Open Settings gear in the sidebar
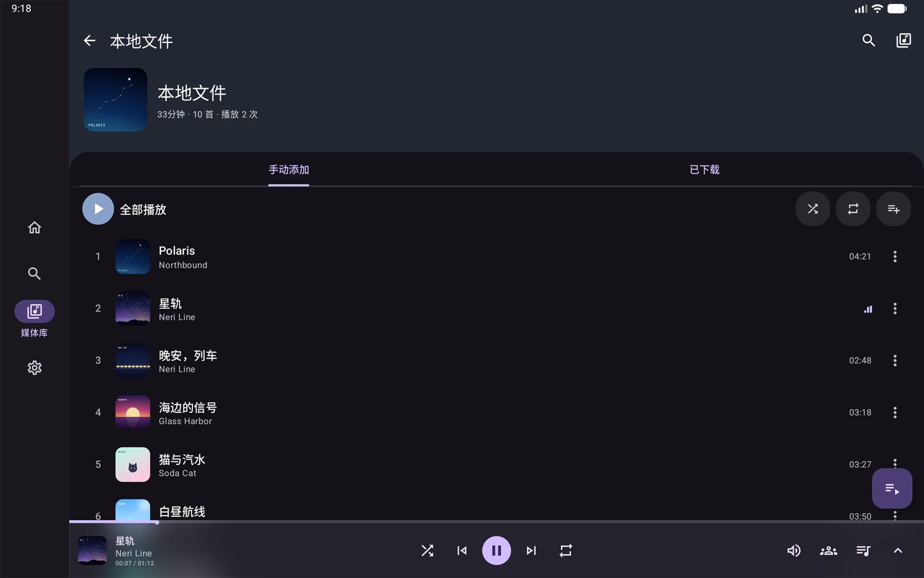924x578 pixels. (x=35, y=367)
